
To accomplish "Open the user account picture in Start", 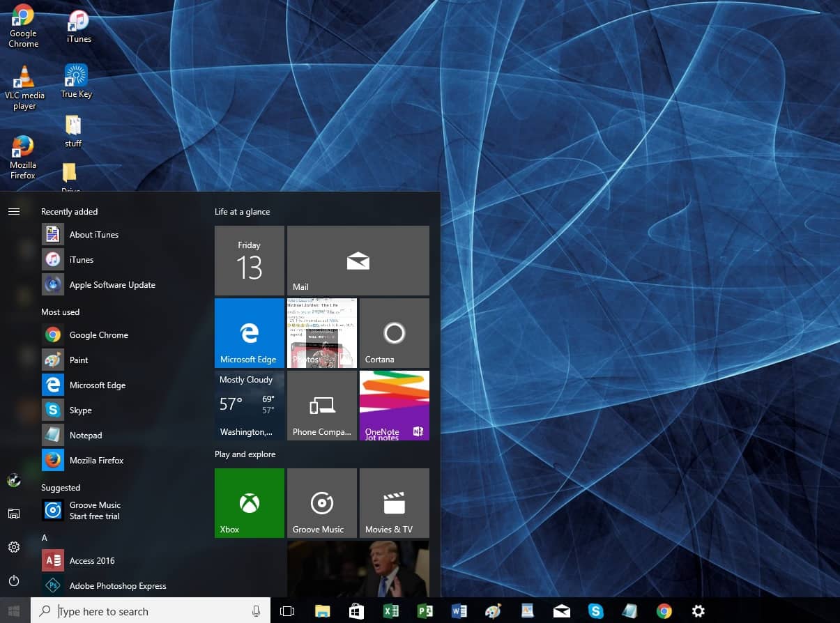I will pyautogui.click(x=14, y=480).
